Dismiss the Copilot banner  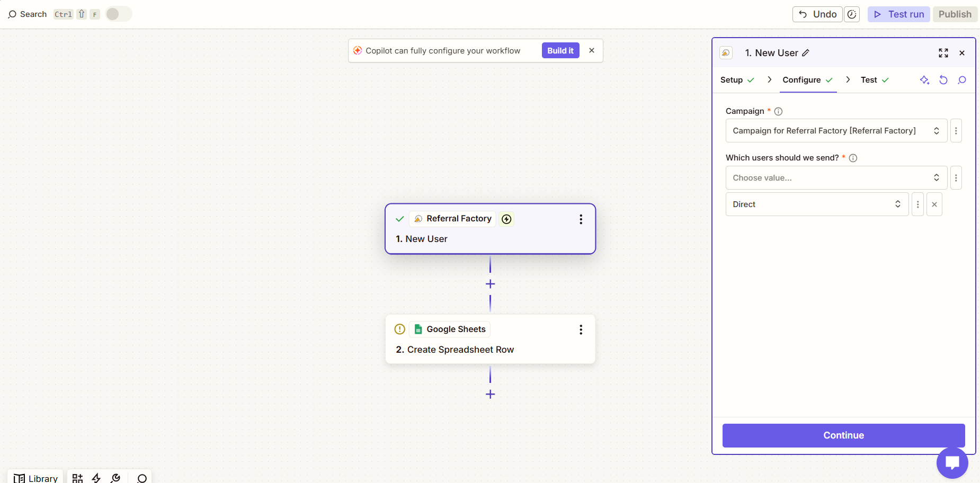[592, 50]
